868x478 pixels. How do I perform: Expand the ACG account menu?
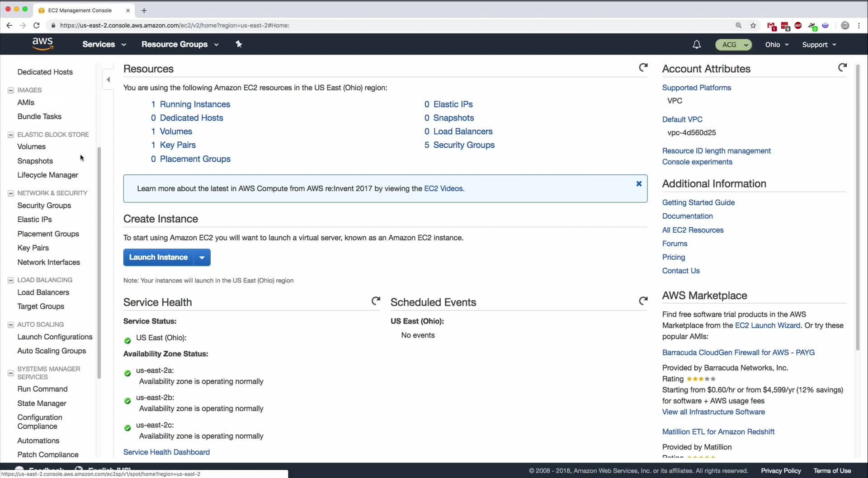(x=733, y=44)
